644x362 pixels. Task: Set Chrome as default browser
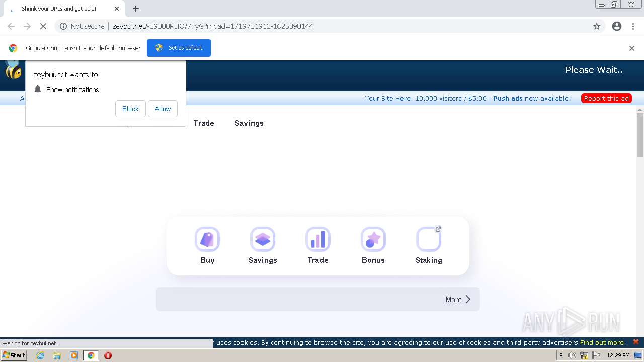click(179, 48)
